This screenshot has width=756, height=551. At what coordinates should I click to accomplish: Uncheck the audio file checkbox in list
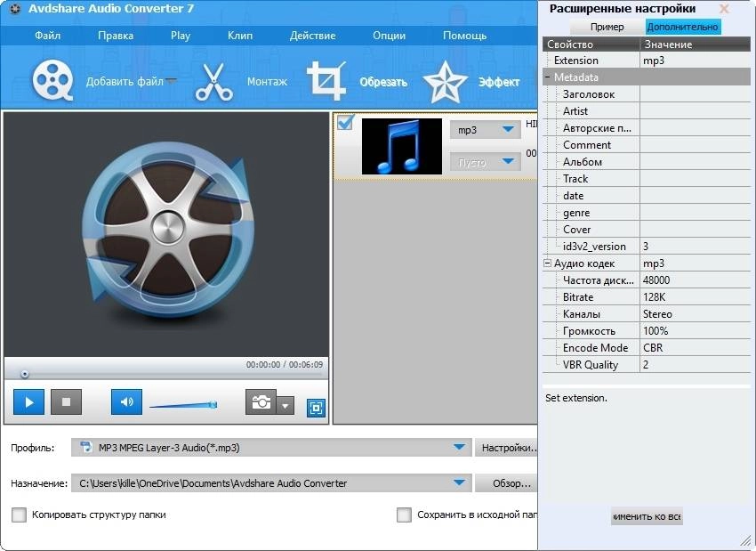pyautogui.click(x=345, y=123)
